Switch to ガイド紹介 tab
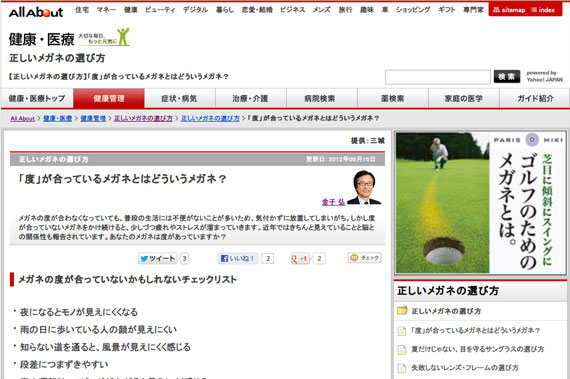Viewport: 570px width, 379px height. coord(535,98)
